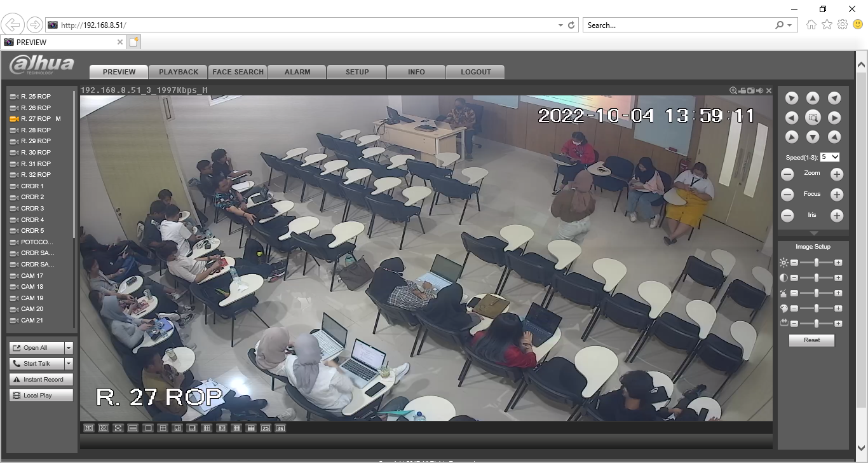
Task: Decrease PTZ Zoom with minus button
Action: [787, 174]
